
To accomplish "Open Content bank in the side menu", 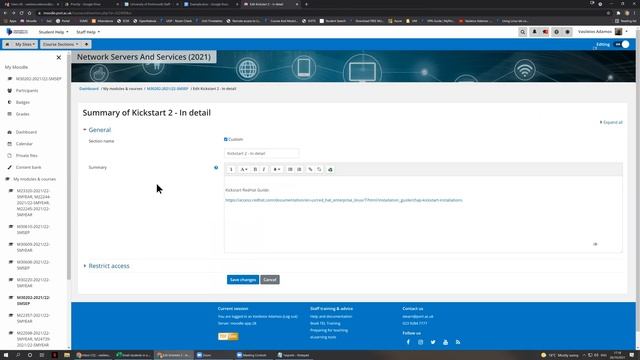I will 29,167.
